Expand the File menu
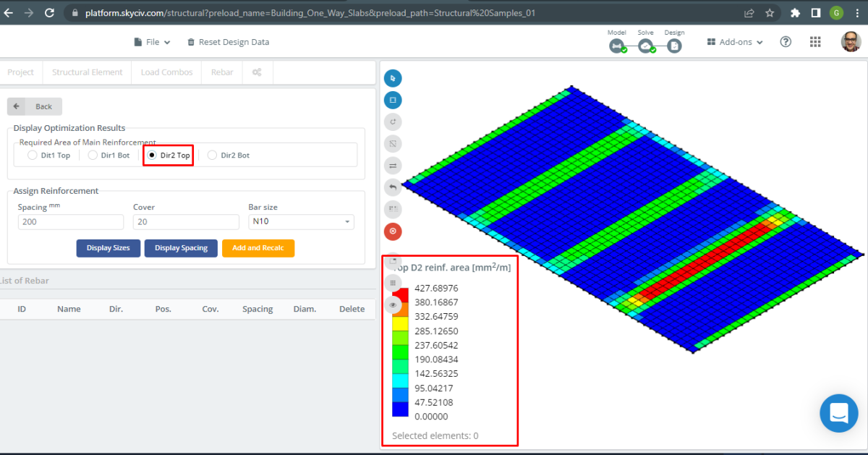868x455 pixels. point(152,41)
